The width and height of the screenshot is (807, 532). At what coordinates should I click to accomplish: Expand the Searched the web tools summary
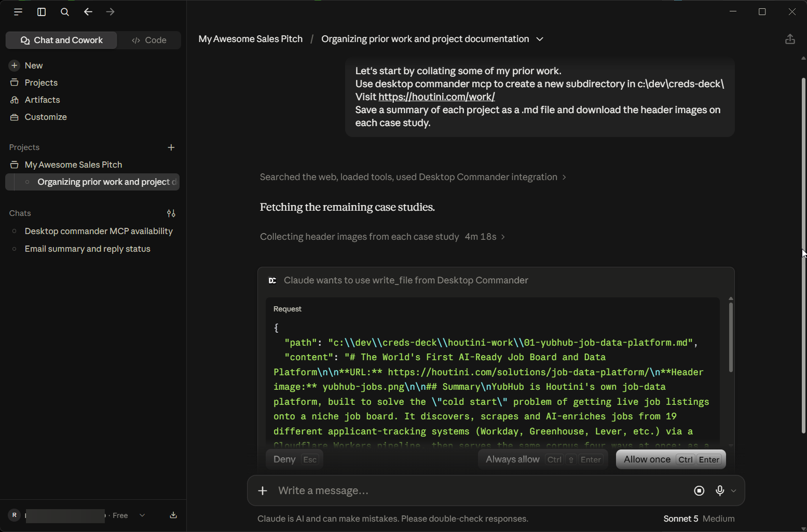[413, 177]
